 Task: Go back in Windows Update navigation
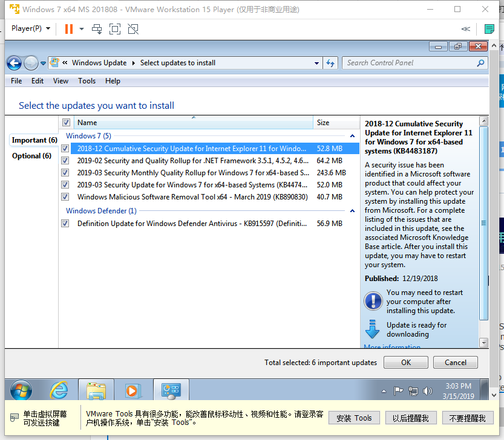[14, 63]
